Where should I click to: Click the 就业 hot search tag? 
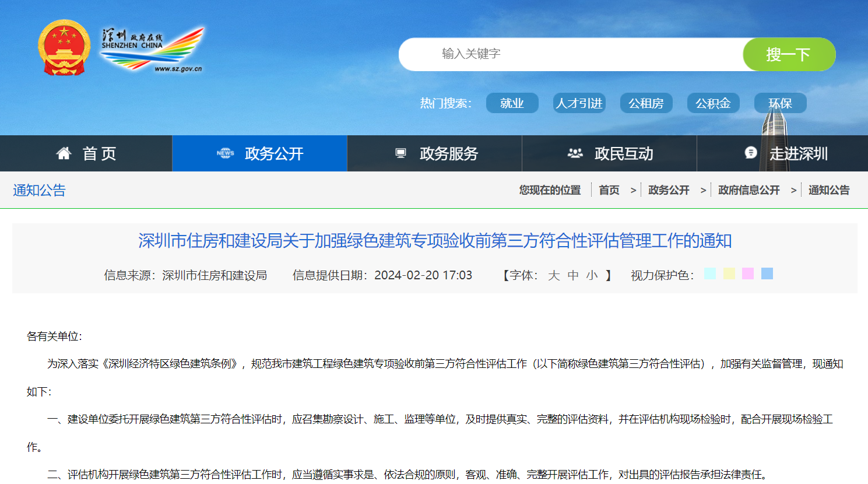[512, 103]
